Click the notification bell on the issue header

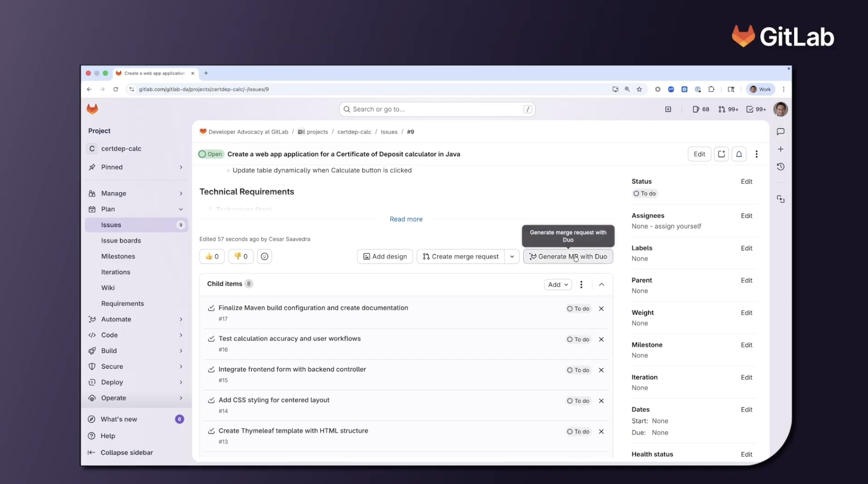[739, 154]
